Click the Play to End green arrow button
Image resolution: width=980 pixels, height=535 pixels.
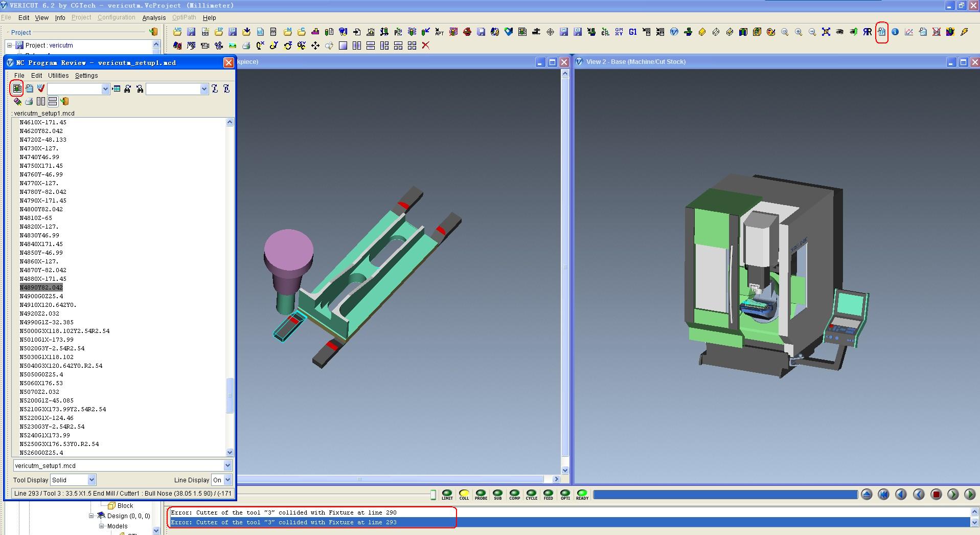pos(970,494)
